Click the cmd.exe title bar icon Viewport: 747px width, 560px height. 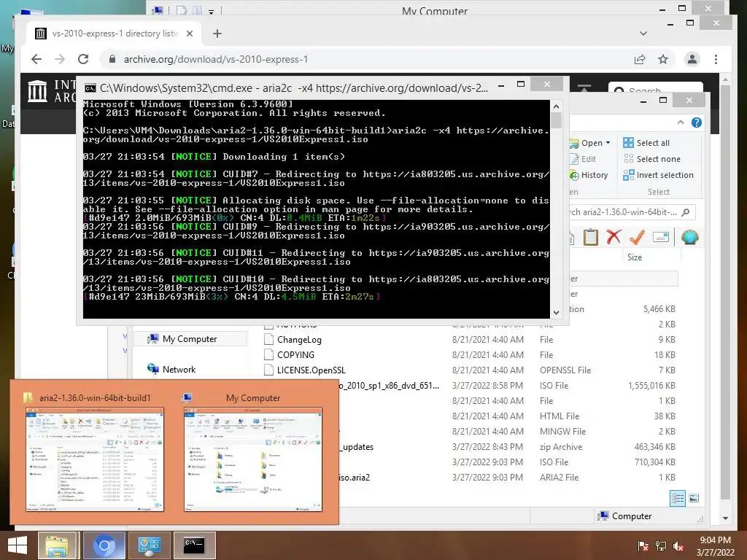tap(90, 88)
